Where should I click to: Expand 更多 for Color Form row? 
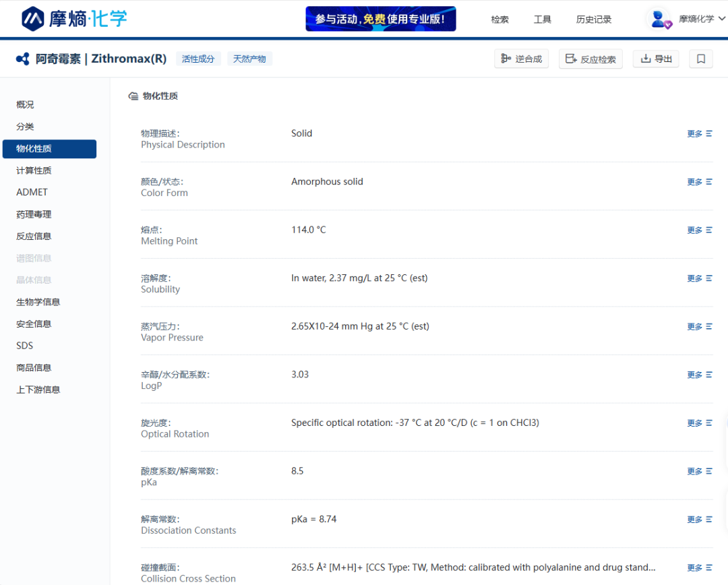[700, 182]
